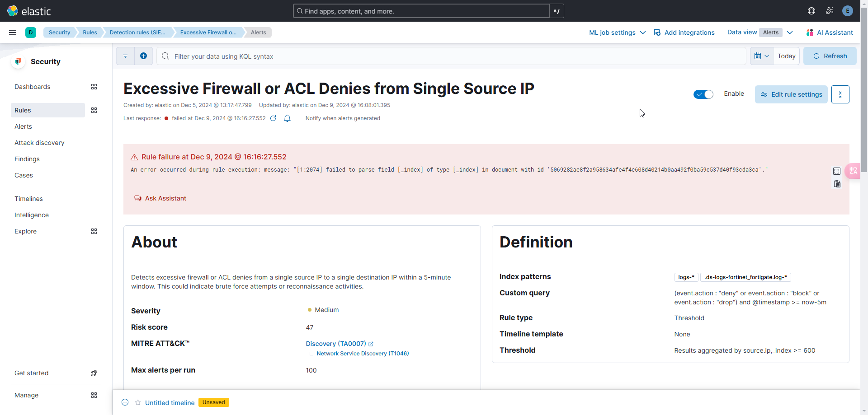Click the alert notification bell icon
The height and width of the screenshot is (415, 868).
pyautogui.click(x=287, y=118)
